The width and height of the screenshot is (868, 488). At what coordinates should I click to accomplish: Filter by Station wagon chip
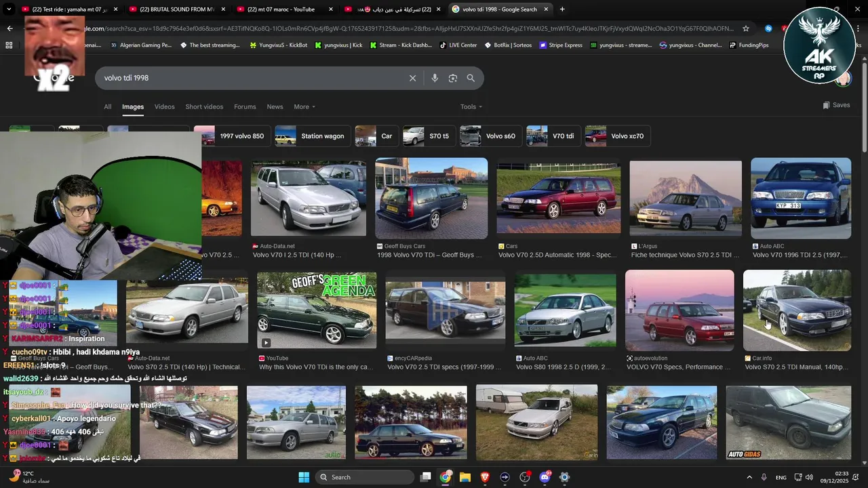point(313,136)
